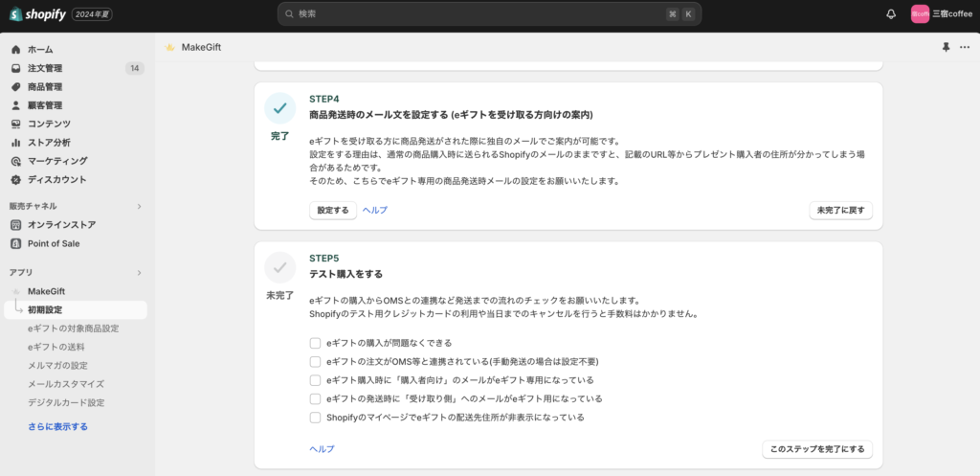Image resolution: width=980 pixels, height=476 pixels.
Task: Open メルマガの設定
Action: click(57, 365)
